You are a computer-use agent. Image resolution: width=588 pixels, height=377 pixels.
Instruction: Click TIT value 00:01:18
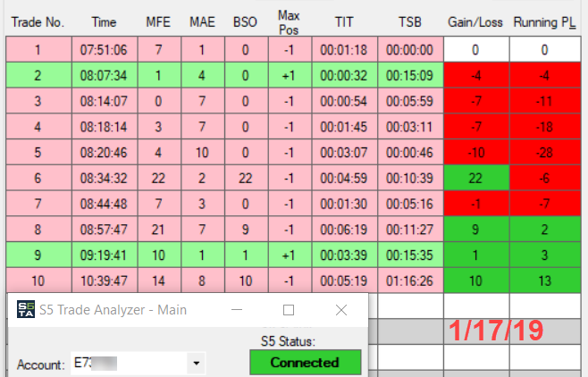(345, 49)
